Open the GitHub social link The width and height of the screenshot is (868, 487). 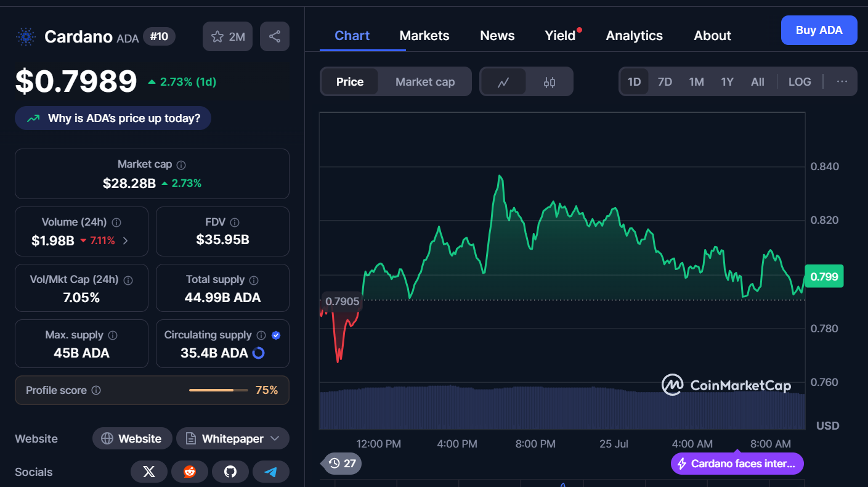(230, 472)
